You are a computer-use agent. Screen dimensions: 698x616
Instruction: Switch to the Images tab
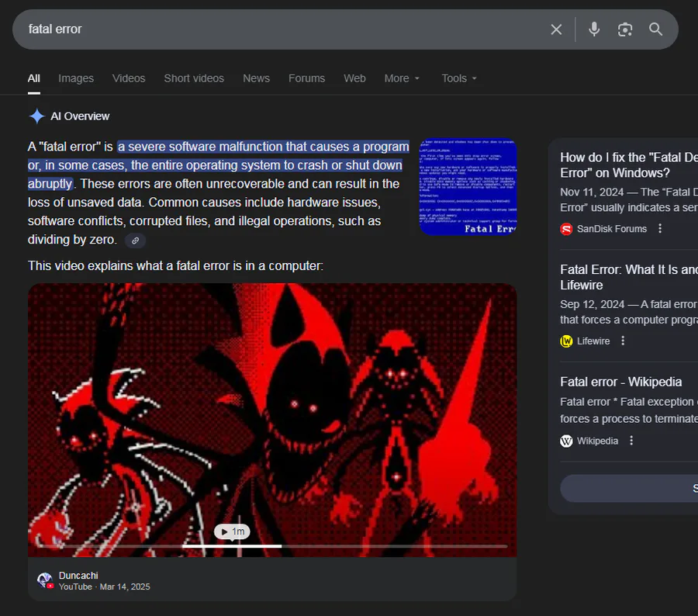coord(76,78)
